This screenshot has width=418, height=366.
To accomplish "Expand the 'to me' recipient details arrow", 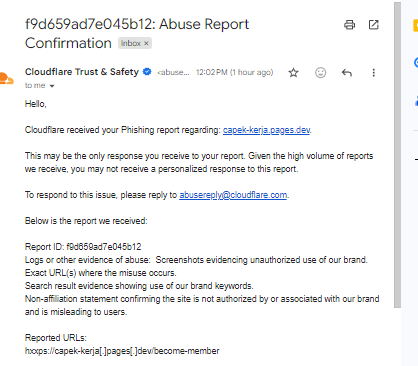I will pyautogui.click(x=52, y=86).
